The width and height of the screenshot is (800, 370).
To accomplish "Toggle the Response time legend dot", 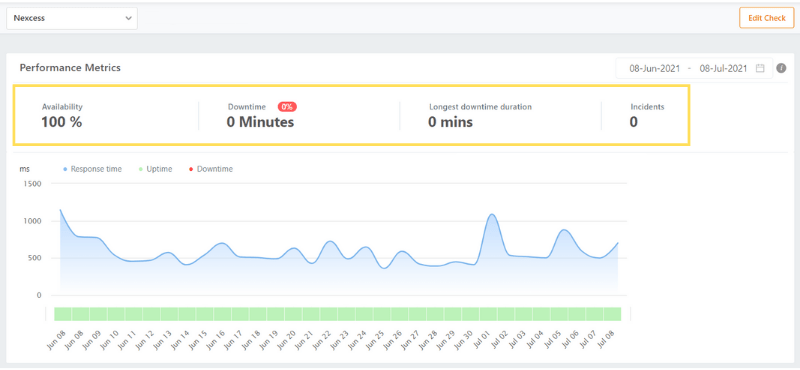I will coord(65,169).
